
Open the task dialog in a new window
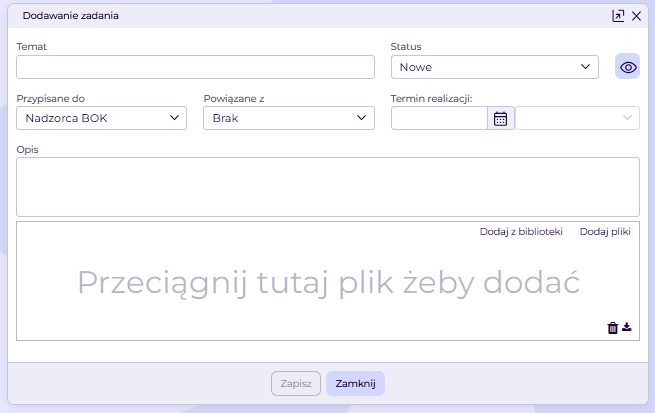point(618,16)
